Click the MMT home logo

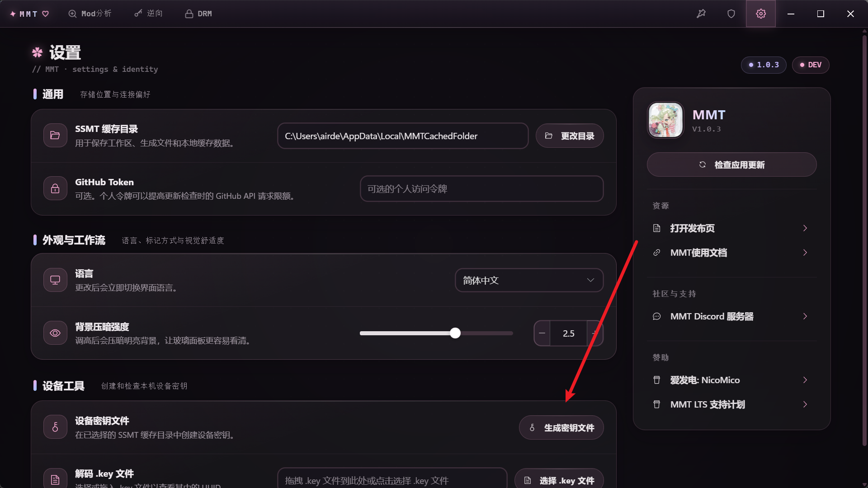(29, 14)
